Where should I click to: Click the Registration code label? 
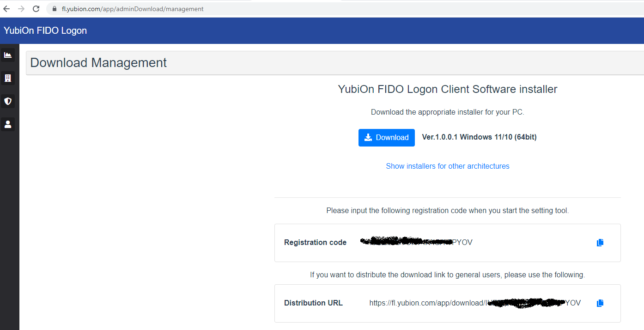315,243
